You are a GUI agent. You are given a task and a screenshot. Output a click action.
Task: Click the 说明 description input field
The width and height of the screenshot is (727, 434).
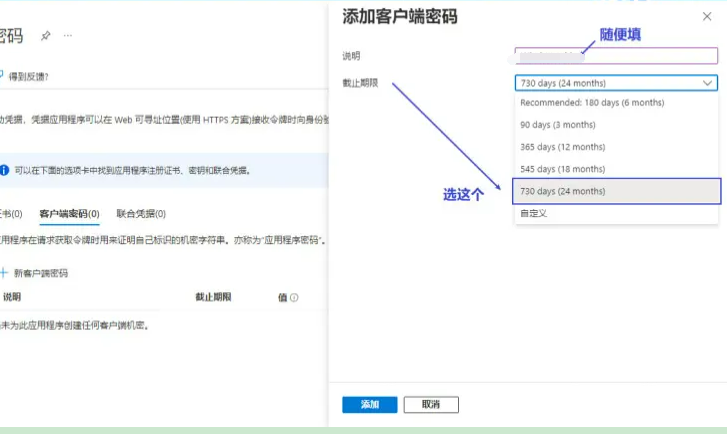point(616,56)
